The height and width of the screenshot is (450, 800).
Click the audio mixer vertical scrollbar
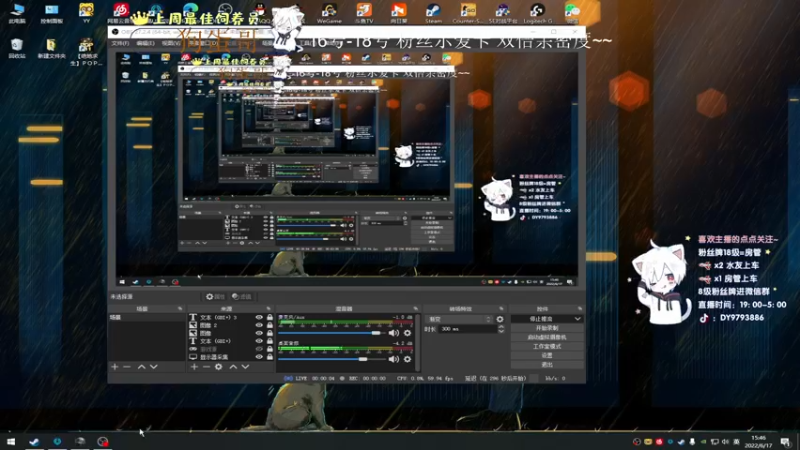click(418, 342)
